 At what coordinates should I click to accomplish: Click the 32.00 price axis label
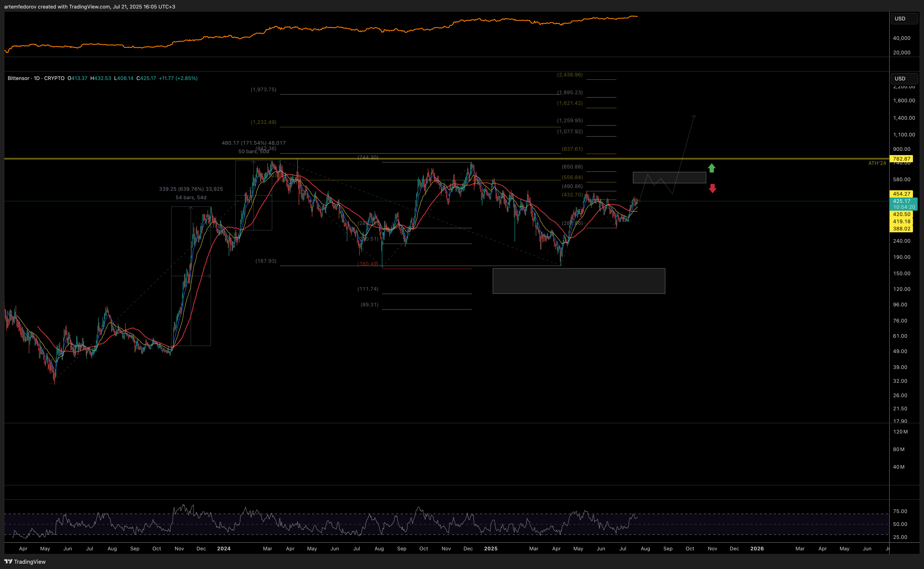click(x=900, y=381)
